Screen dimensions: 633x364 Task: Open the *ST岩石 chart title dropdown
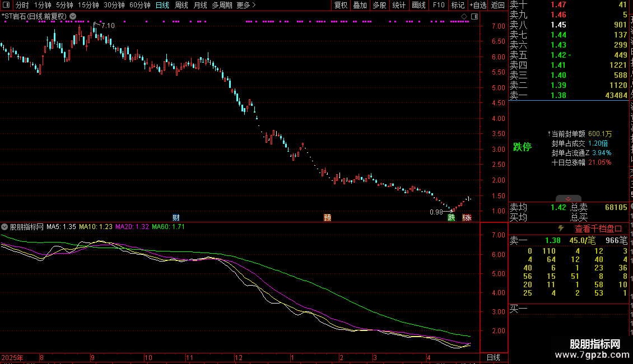73,16
